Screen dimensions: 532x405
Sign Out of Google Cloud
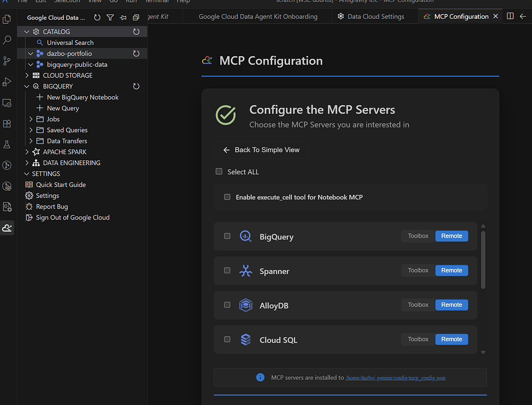coord(73,218)
